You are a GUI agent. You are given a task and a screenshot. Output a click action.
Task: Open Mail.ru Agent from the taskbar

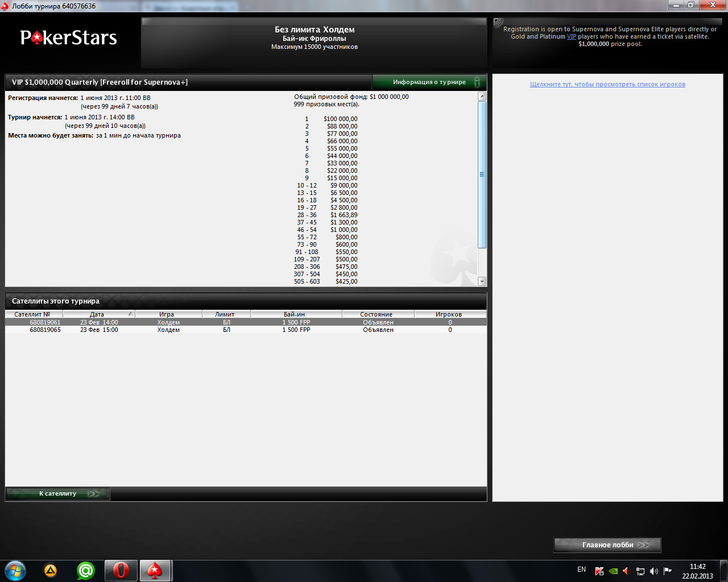point(86,571)
